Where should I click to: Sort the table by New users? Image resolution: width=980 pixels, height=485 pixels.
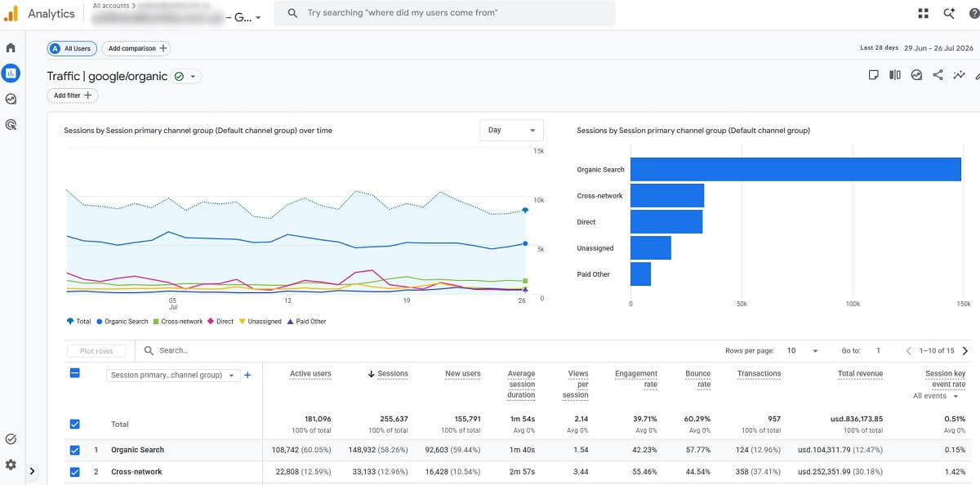pos(463,374)
